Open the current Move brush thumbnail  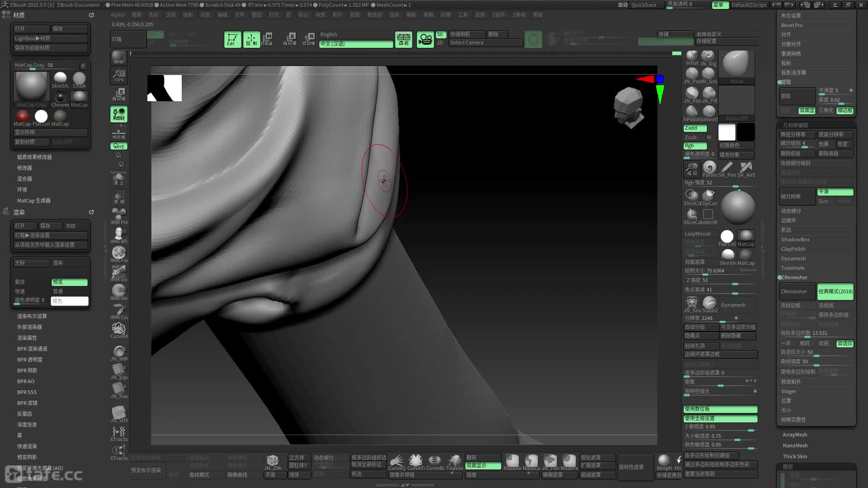(x=736, y=67)
